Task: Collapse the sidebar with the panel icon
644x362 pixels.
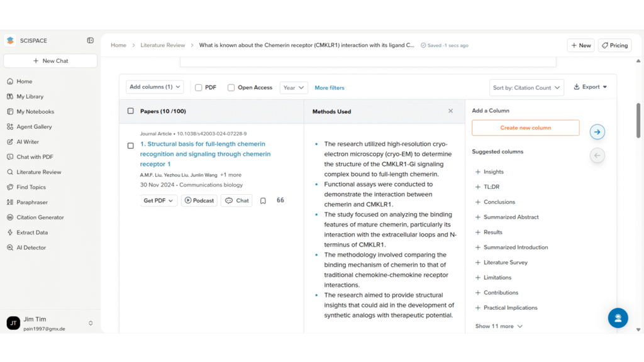Action: tap(90, 40)
